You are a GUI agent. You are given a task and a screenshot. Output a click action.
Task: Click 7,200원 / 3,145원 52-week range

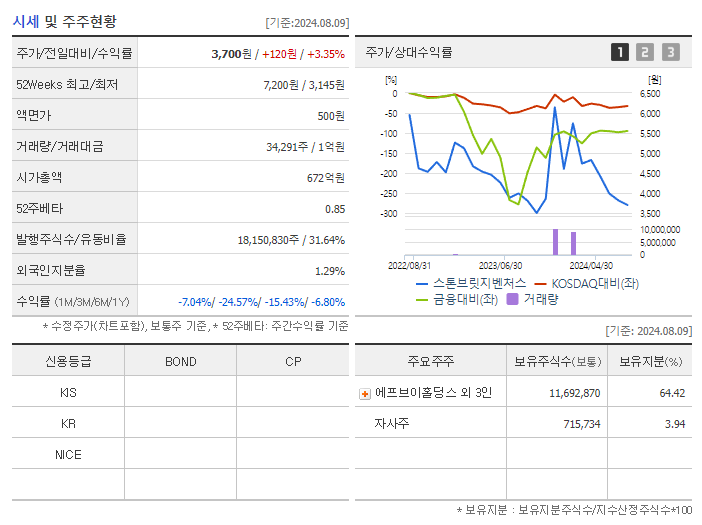pos(304,85)
